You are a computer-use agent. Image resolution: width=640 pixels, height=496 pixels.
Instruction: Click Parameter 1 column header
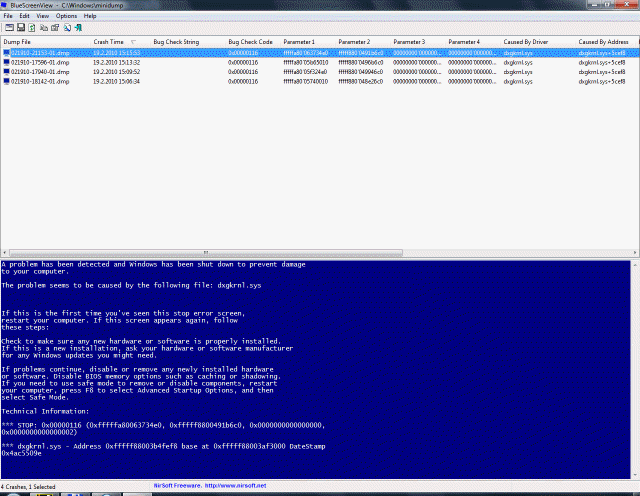pyautogui.click(x=308, y=42)
